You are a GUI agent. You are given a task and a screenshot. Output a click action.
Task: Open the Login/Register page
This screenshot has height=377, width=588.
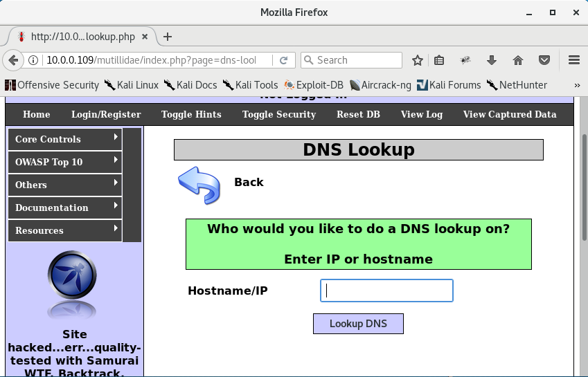pos(106,115)
